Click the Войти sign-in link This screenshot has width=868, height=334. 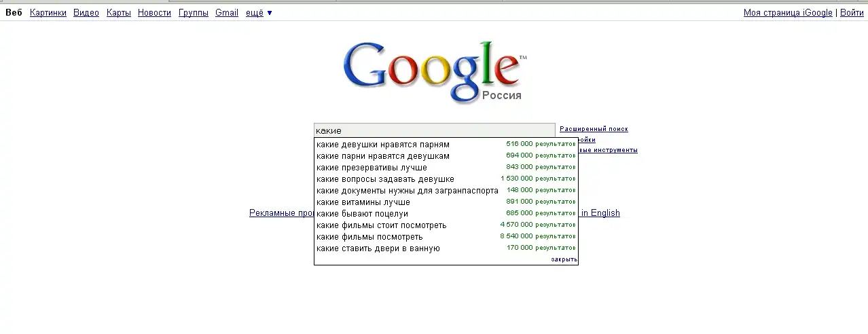coord(852,13)
